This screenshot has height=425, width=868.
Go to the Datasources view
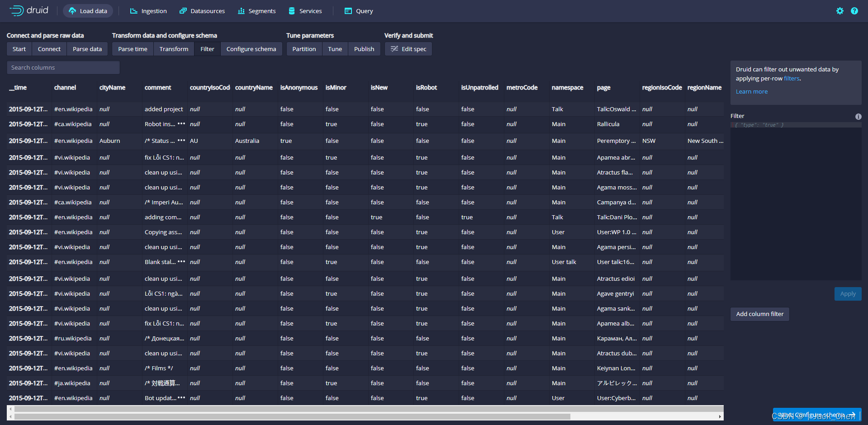202,11
